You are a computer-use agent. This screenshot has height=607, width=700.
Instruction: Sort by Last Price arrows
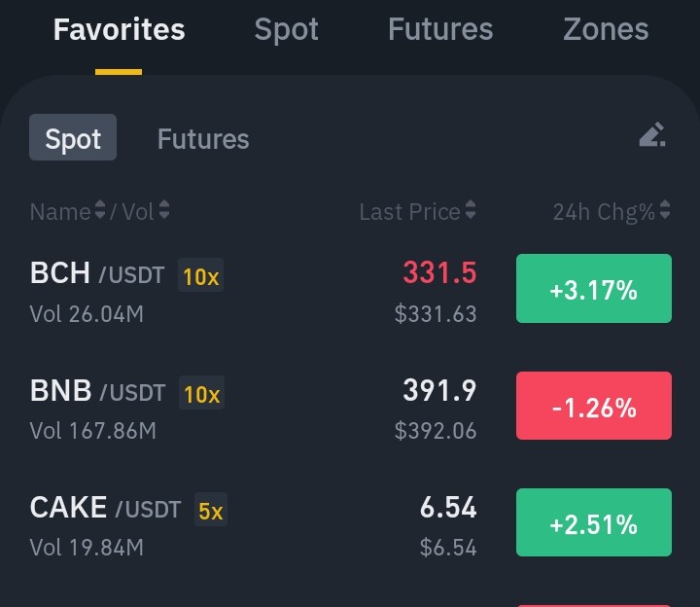coord(471,209)
